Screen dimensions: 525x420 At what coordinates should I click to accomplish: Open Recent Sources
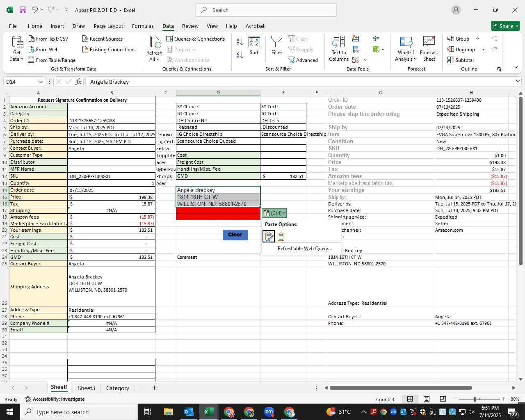tap(103, 39)
